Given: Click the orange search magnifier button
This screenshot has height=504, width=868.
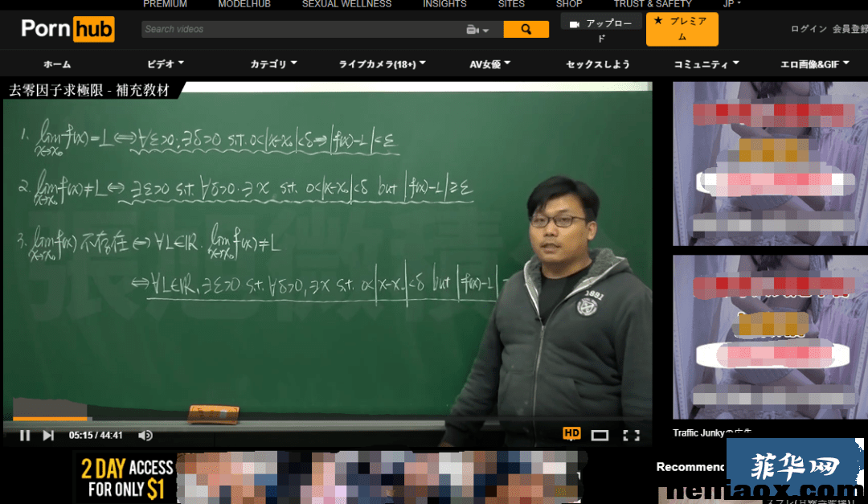Looking at the screenshot, I should [x=526, y=30].
